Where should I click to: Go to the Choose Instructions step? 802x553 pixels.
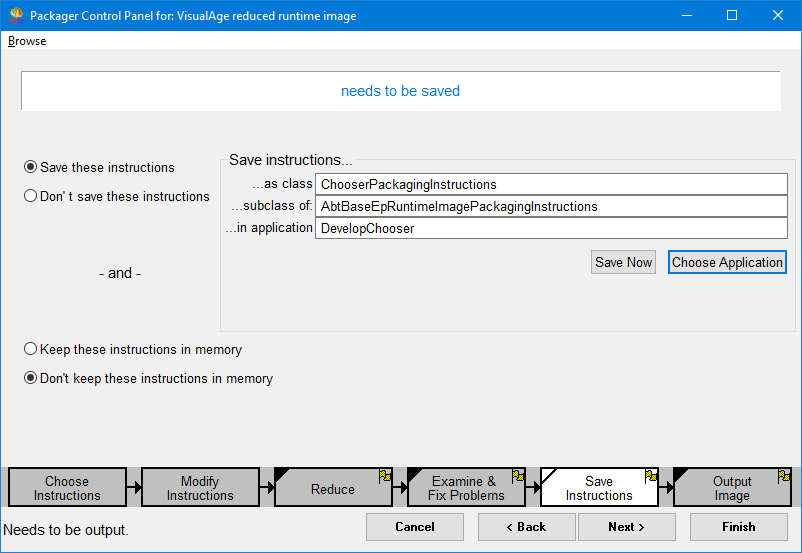pos(67,488)
